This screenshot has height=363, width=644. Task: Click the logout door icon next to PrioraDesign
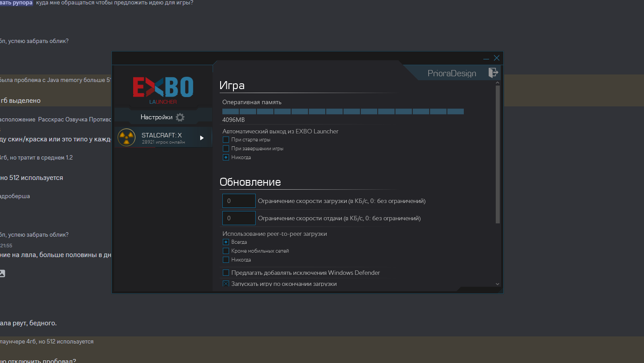[x=493, y=73]
